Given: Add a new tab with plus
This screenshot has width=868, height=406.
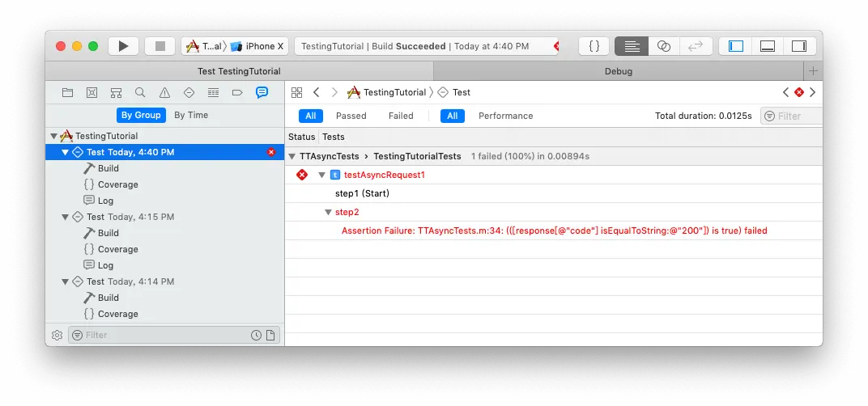Looking at the screenshot, I should 813,71.
